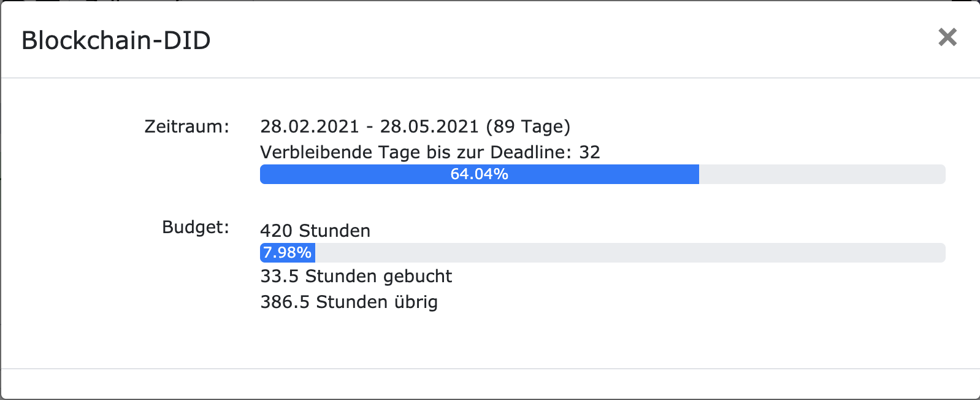
Task: Close the Blockchain-DID dialog
Action: [947, 37]
